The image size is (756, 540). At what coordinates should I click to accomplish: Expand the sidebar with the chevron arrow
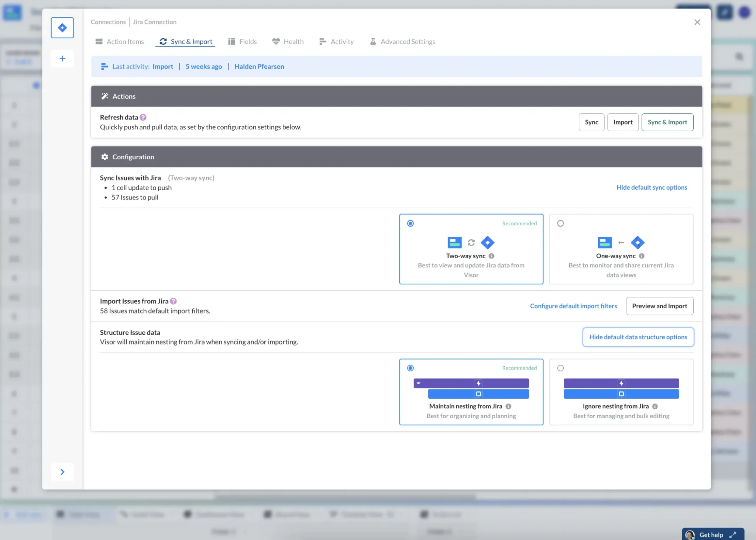point(62,472)
